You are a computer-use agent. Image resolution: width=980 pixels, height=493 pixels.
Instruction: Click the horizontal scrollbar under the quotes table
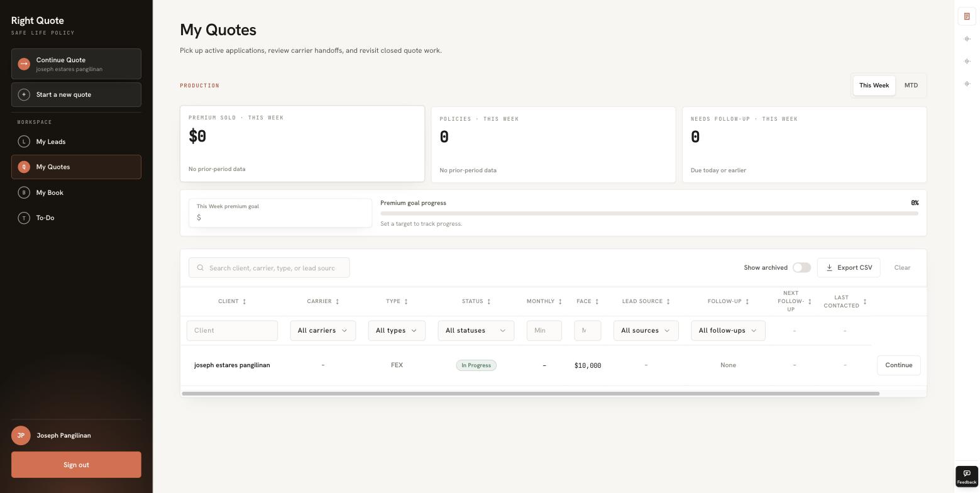(531, 394)
